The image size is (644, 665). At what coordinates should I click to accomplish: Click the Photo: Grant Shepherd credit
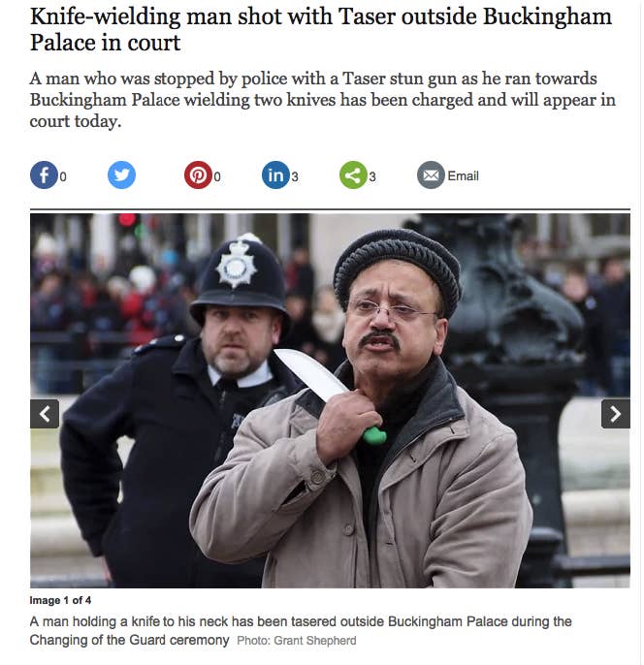click(297, 641)
